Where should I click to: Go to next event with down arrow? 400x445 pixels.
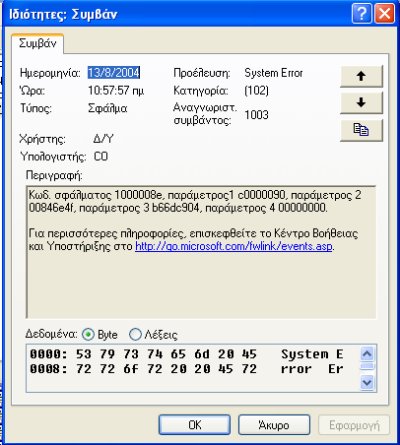(x=361, y=103)
